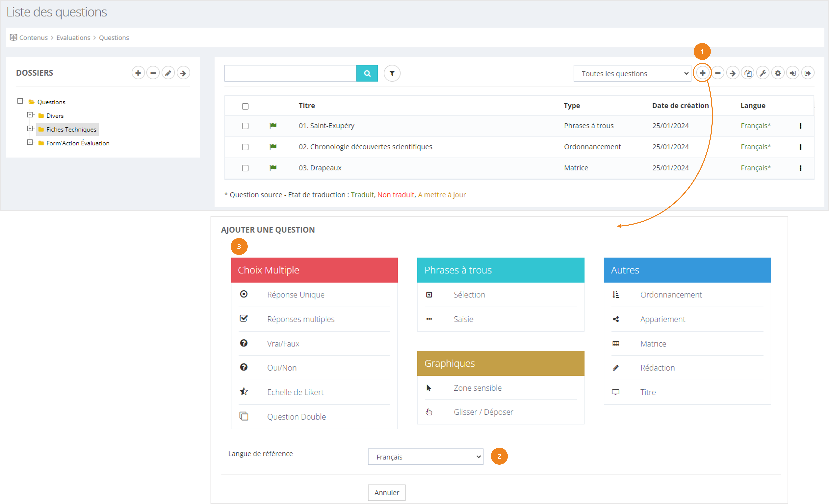The height and width of the screenshot is (504, 829).
Task: Click the filter funnel icon
Action: tap(392, 73)
